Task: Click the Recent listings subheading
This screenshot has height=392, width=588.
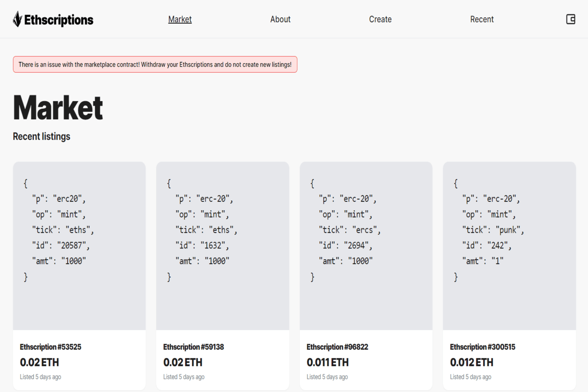Action: [42, 137]
